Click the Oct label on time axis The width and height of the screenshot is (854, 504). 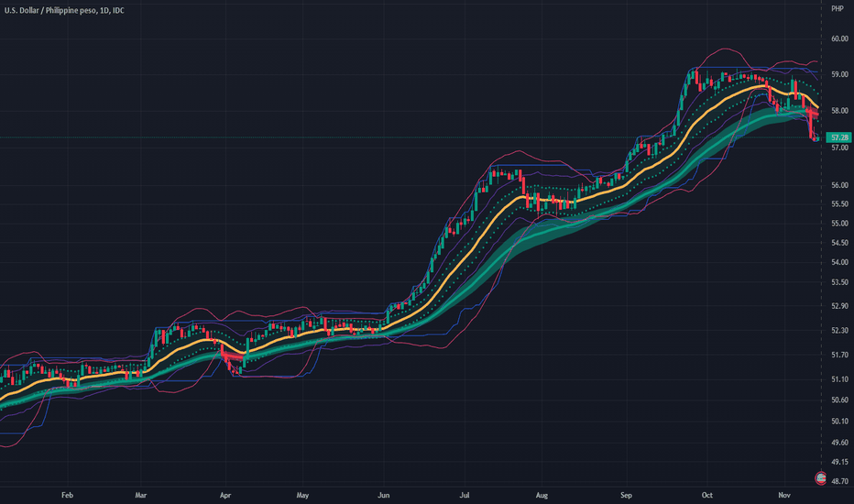point(706,495)
